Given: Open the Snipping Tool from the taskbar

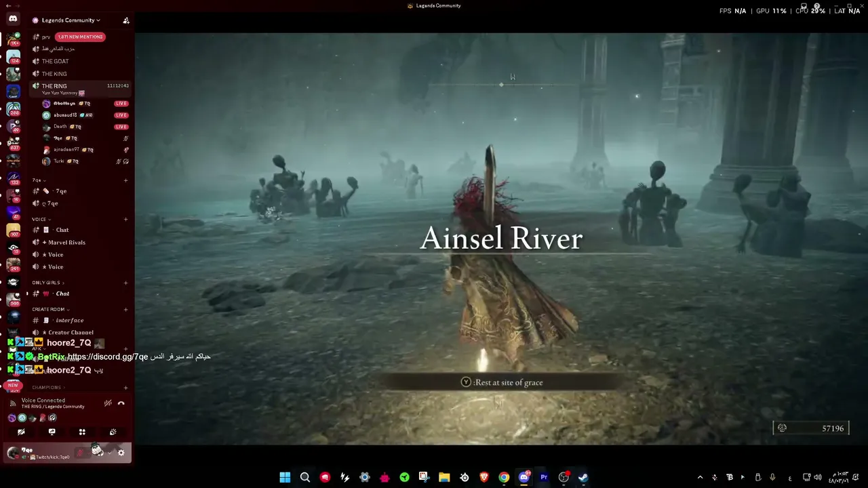Looking at the screenshot, I should [425, 477].
